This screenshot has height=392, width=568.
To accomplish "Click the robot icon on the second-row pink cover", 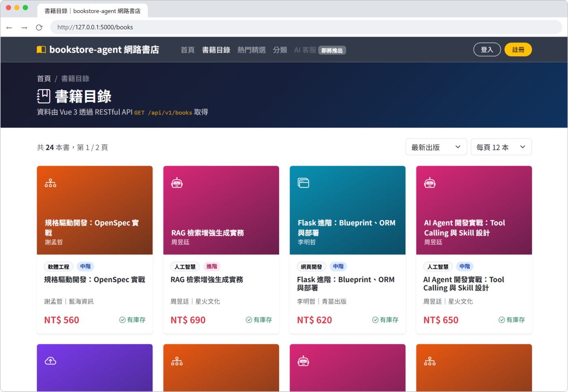I will [303, 361].
